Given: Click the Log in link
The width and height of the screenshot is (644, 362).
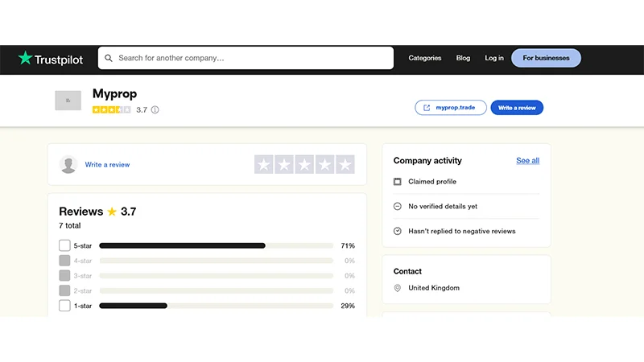Looking at the screenshot, I should tap(494, 58).
